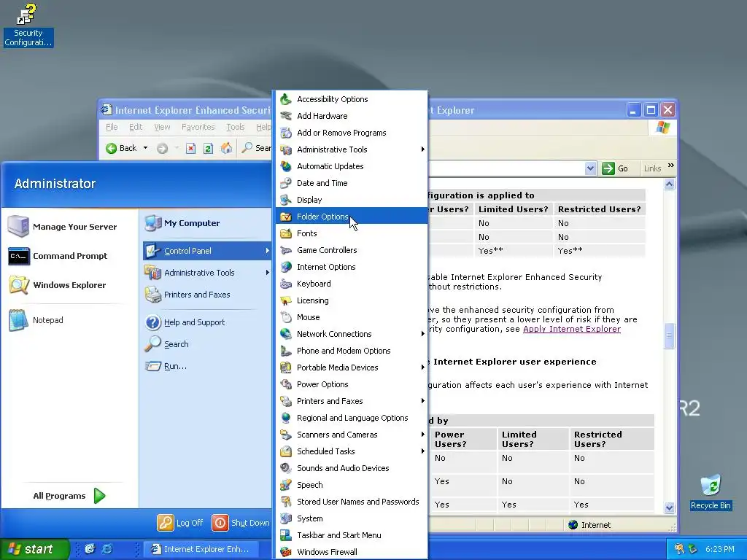
Task: Follow the Apply Internet Explorer link
Action: point(572,329)
